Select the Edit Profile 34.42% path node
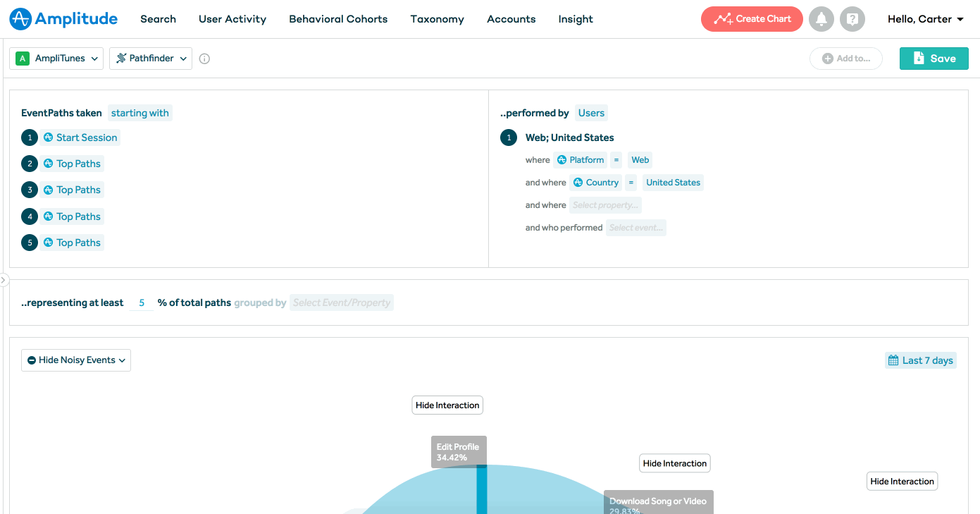This screenshot has width=980, height=514. point(458,452)
